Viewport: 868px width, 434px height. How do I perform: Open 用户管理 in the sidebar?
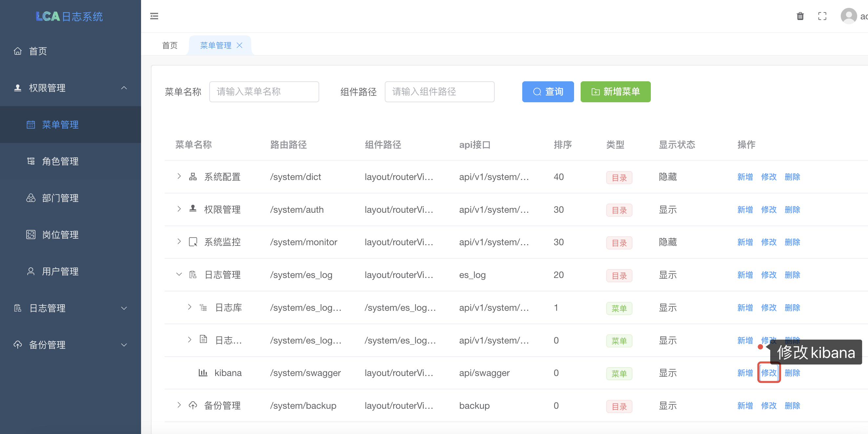coord(60,271)
